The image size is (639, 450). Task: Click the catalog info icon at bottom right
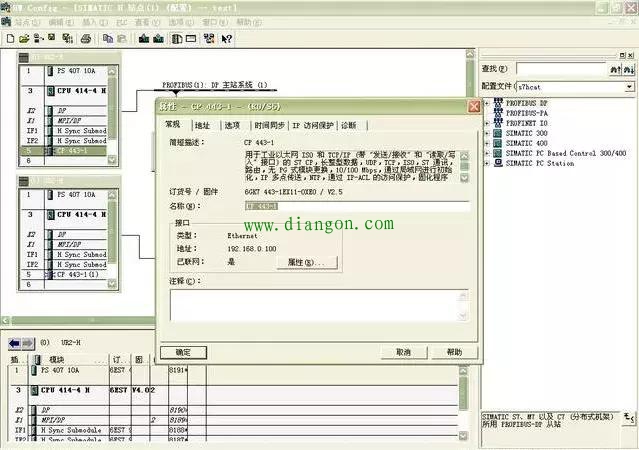click(x=629, y=417)
